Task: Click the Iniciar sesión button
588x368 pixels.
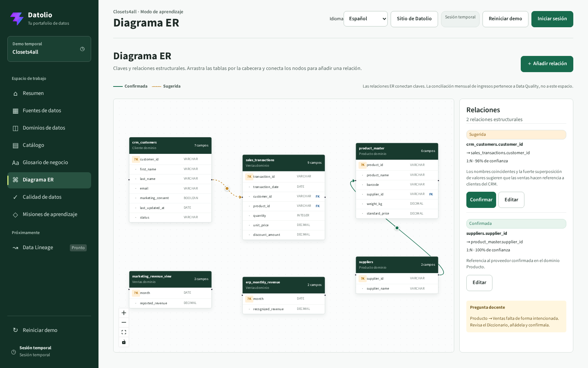Action: click(552, 19)
